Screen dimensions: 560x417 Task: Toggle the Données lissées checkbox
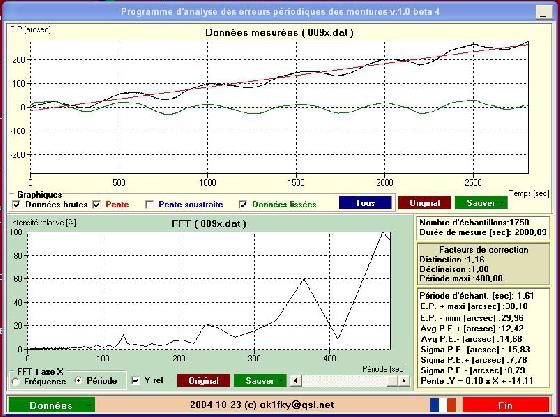click(243, 204)
